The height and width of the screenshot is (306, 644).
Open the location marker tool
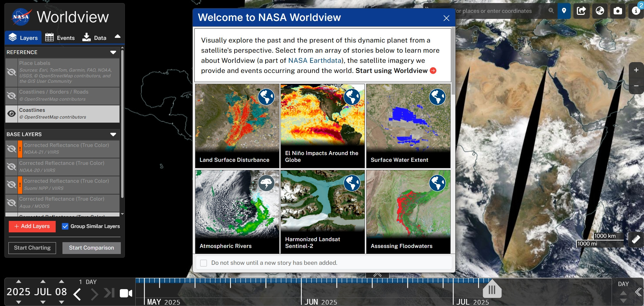(564, 11)
